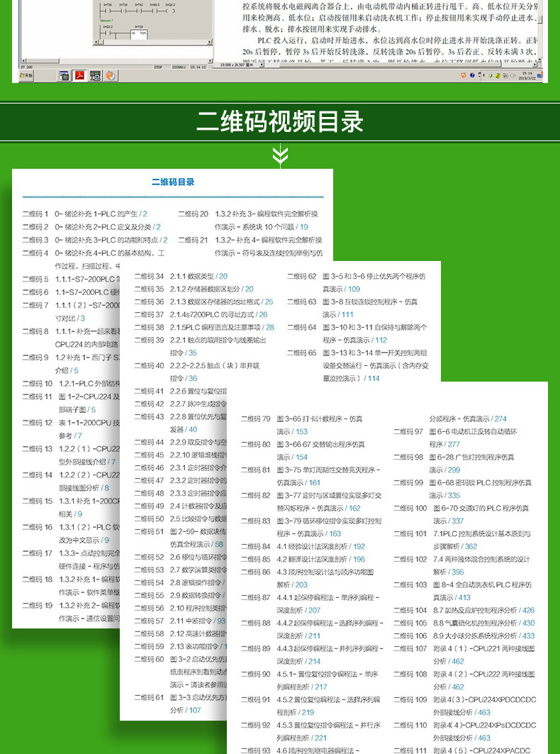Select entry 二维码 1 绪论补充1-PLC的产生
This screenshot has height=754, width=560.
85,214
